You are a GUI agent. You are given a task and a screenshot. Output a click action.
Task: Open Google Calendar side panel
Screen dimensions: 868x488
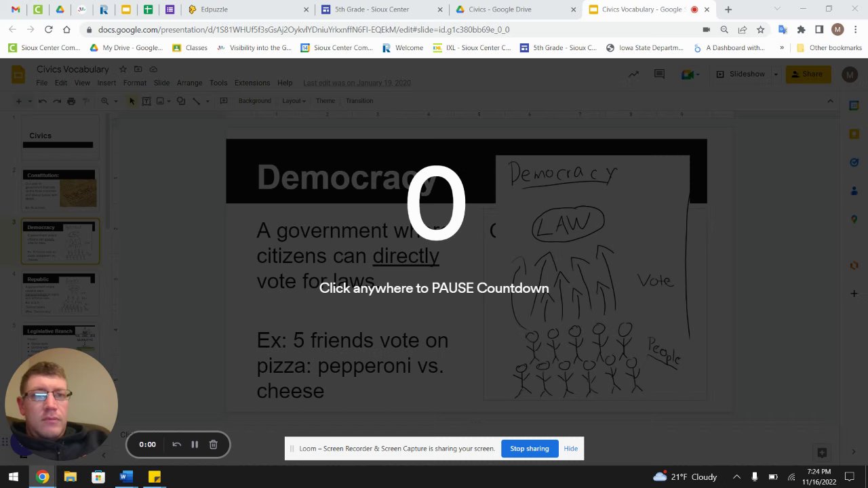coord(854,106)
